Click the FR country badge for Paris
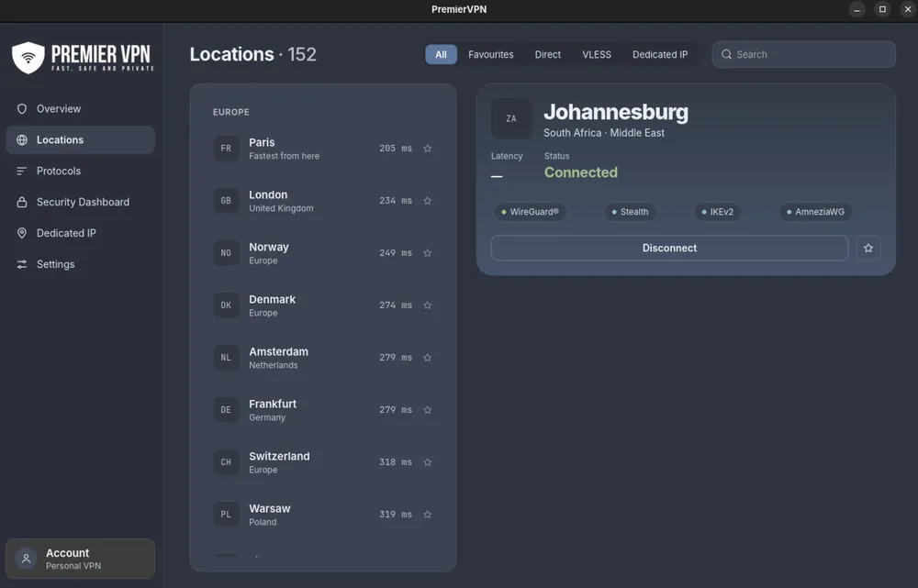 point(226,149)
